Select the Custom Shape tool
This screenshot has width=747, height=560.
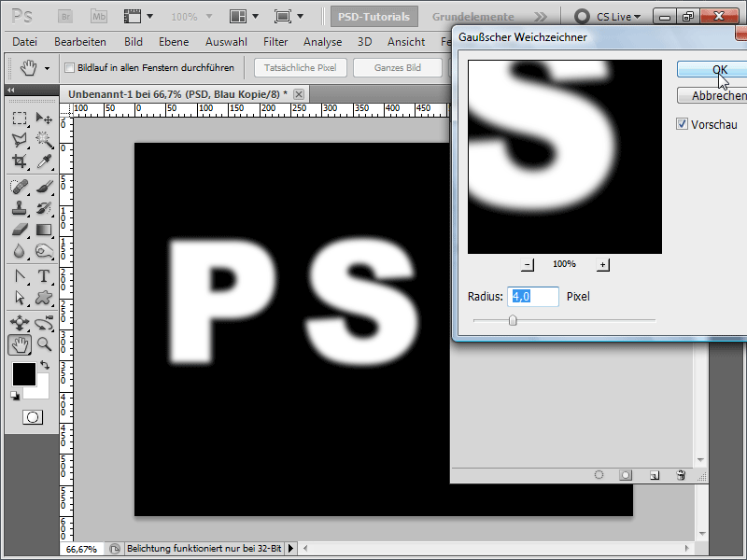coord(44,298)
